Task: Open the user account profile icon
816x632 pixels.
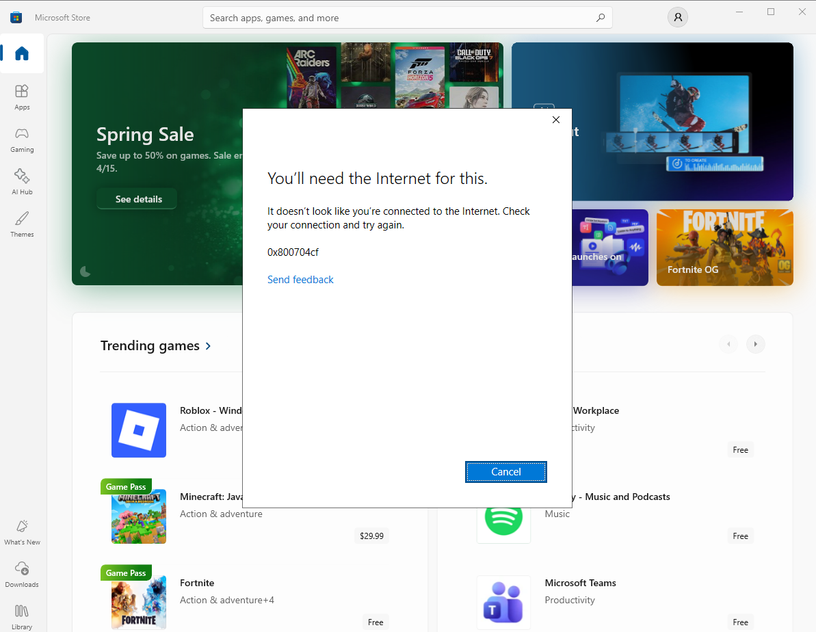Action: click(x=678, y=17)
